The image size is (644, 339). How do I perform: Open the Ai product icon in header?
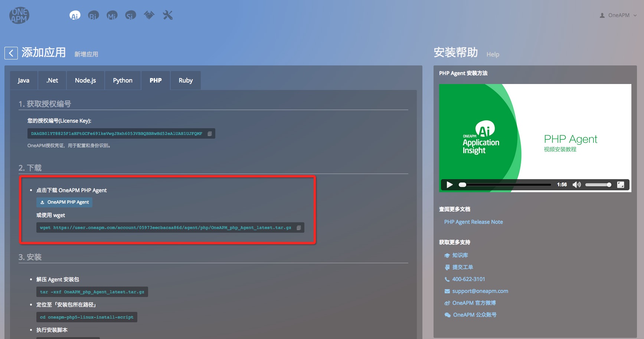point(75,15)
